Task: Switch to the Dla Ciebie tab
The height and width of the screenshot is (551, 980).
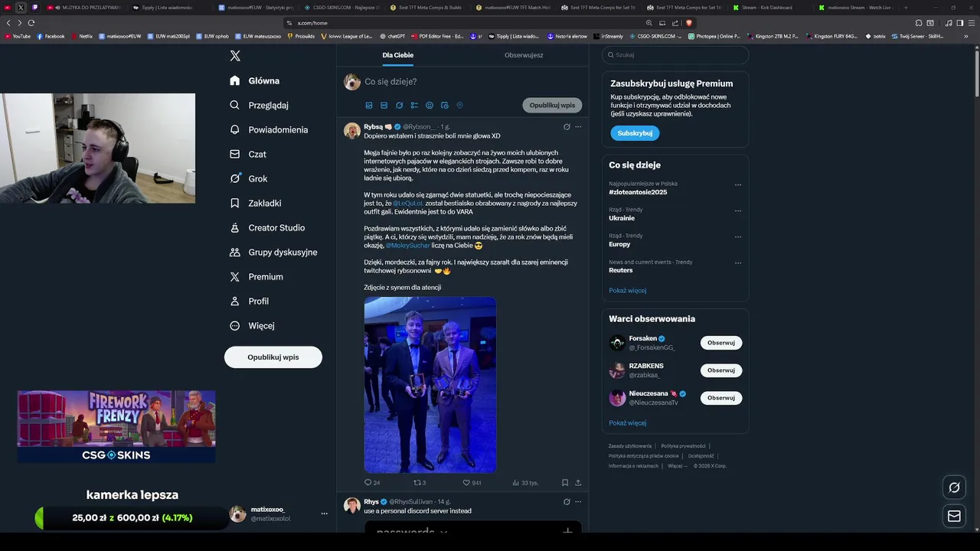Action: point(398,55)
